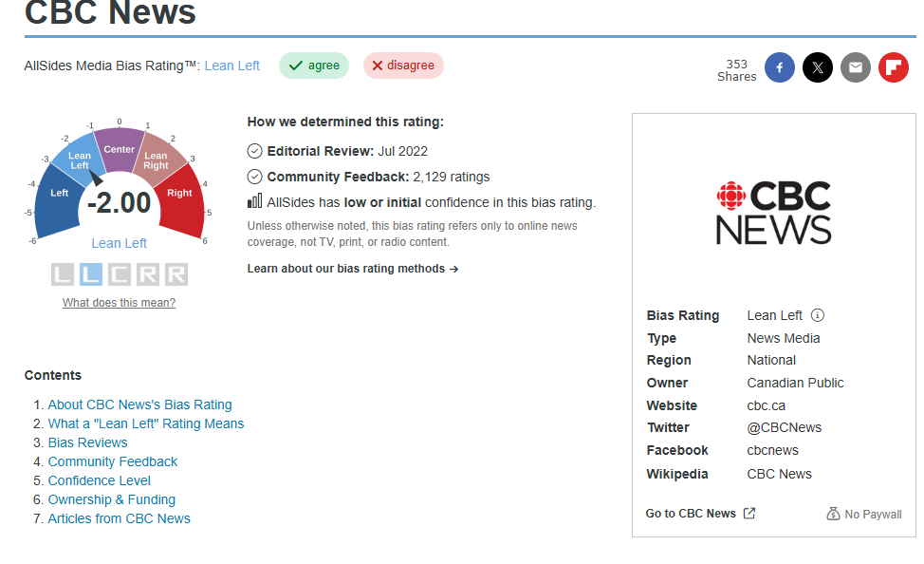Screen dimensions: 924x564
Task: Expand the What does this mean? explanation
Action: pyautogui.click(x=119, y=303)
